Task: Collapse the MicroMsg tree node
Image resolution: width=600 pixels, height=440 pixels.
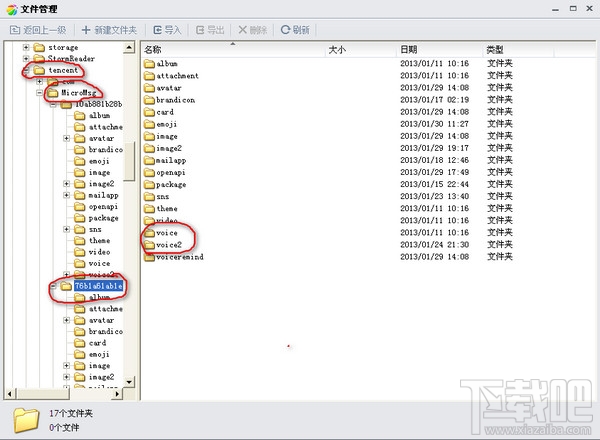Action: 39,93
